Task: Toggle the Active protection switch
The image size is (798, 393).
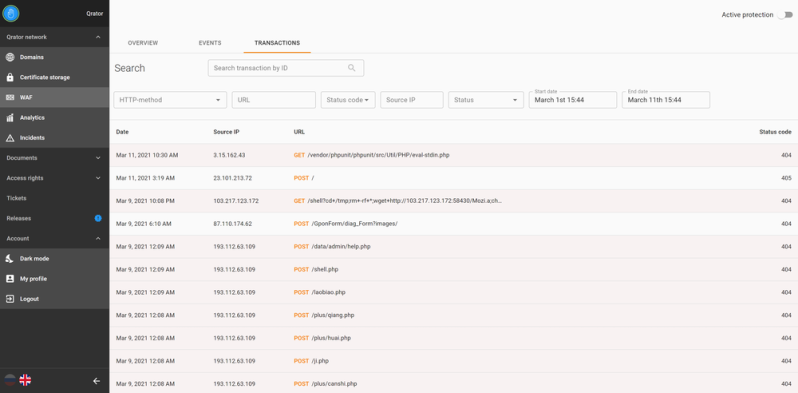Action: pos(785,15)
